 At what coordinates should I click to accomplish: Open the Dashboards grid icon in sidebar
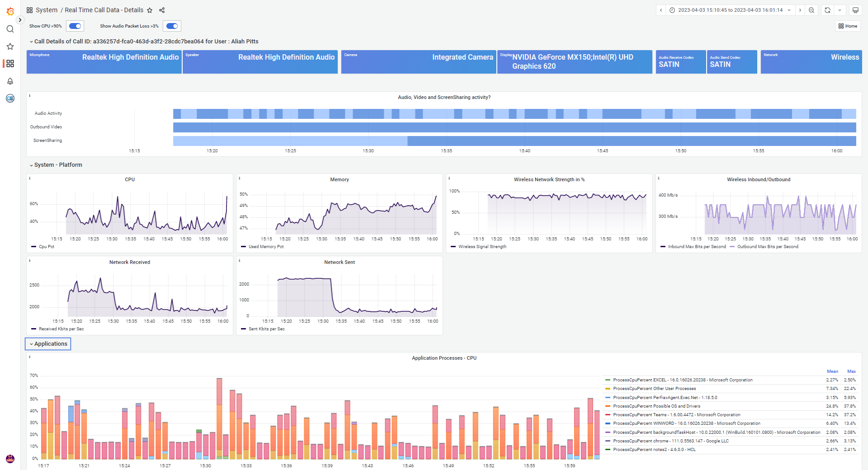click(10, 64)
